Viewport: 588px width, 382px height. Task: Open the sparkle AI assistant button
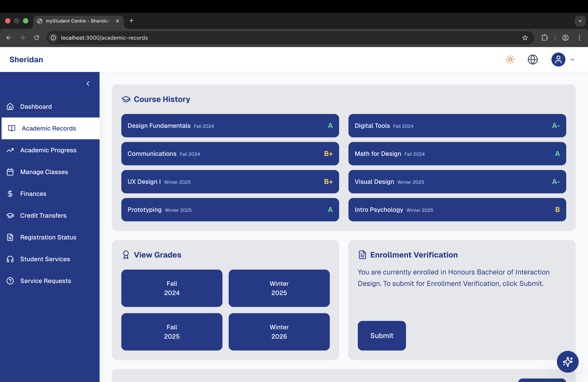568,362
